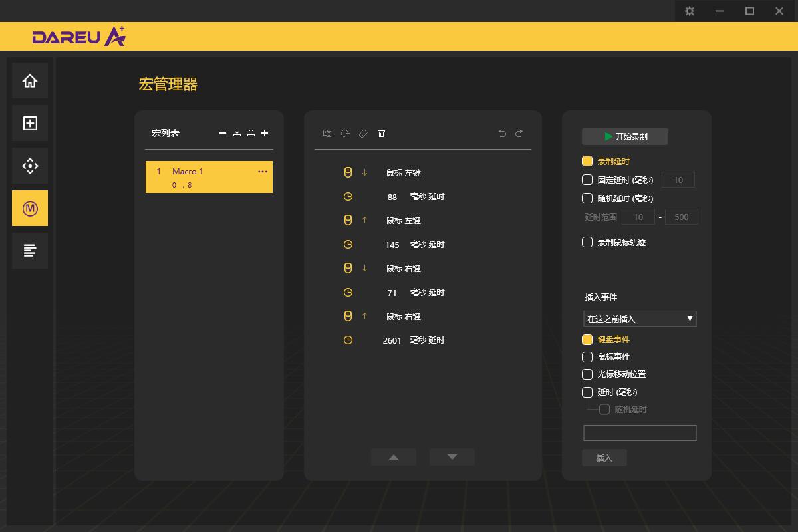Remove the selected macro using the minus icon
This screenshot has width=798, height=532.
223,133
